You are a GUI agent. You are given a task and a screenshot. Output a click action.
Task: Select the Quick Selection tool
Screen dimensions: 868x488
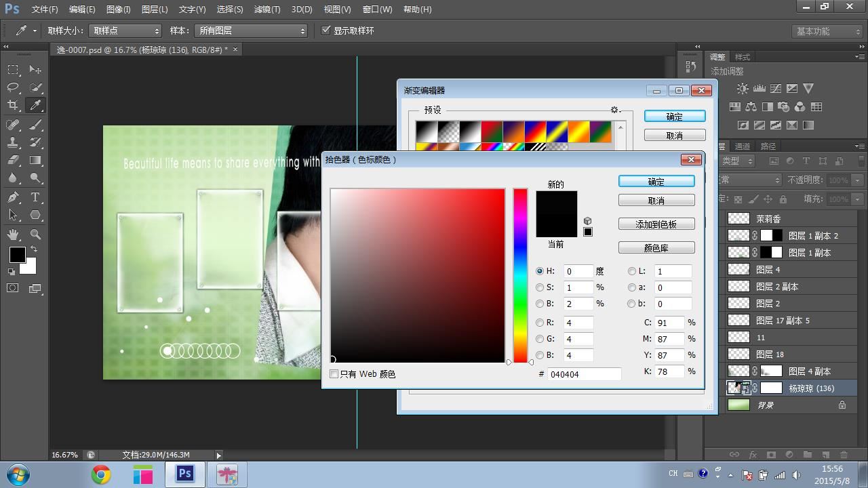[x=35, y=87]
